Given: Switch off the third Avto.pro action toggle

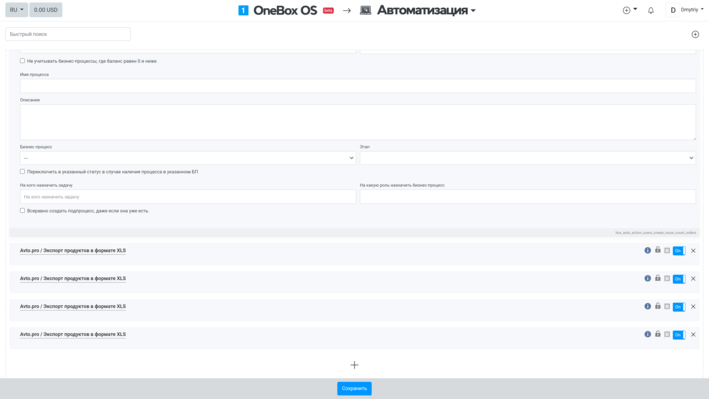Looking at the screenshot, I should [x=679, y=307].
